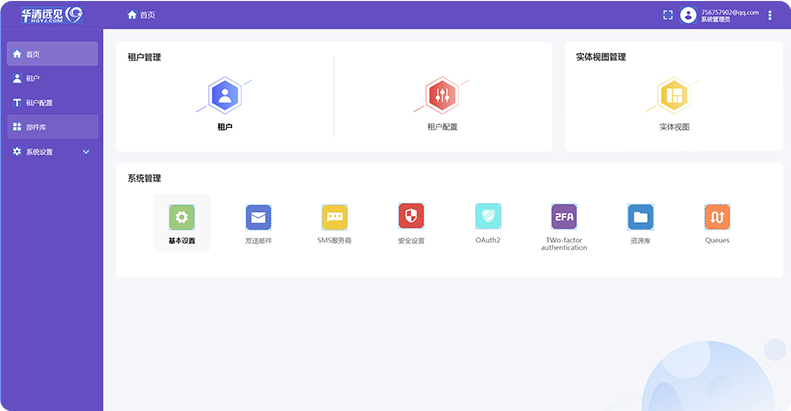The height and width of the screenshot is (411, 791).
Task: Open the OAuth2 shield icon
Action: pos(488,217)
